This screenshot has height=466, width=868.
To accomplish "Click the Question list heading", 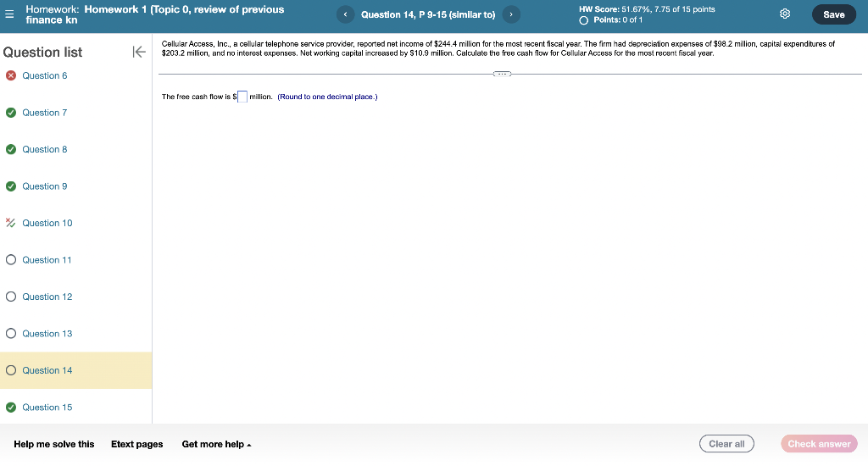I will coord(42,52).
